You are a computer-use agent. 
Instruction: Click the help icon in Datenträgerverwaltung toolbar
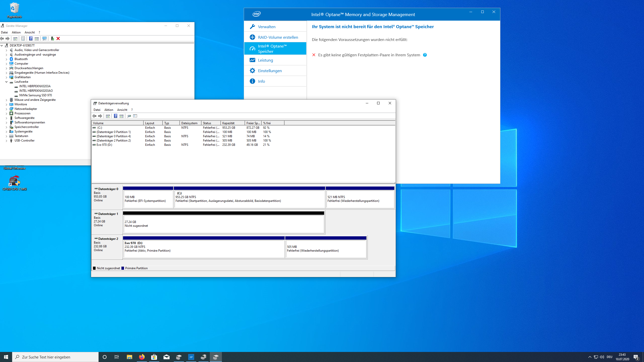(115, 116)
